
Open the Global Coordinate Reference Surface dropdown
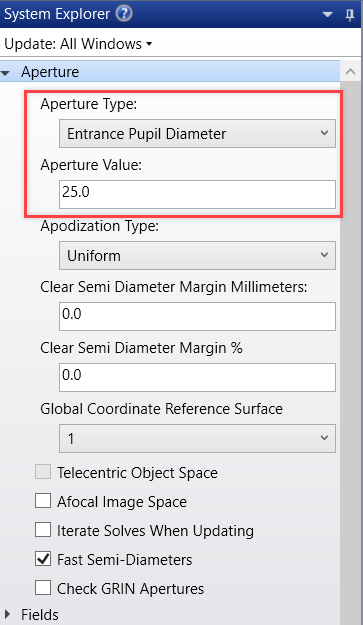point(197,438)
